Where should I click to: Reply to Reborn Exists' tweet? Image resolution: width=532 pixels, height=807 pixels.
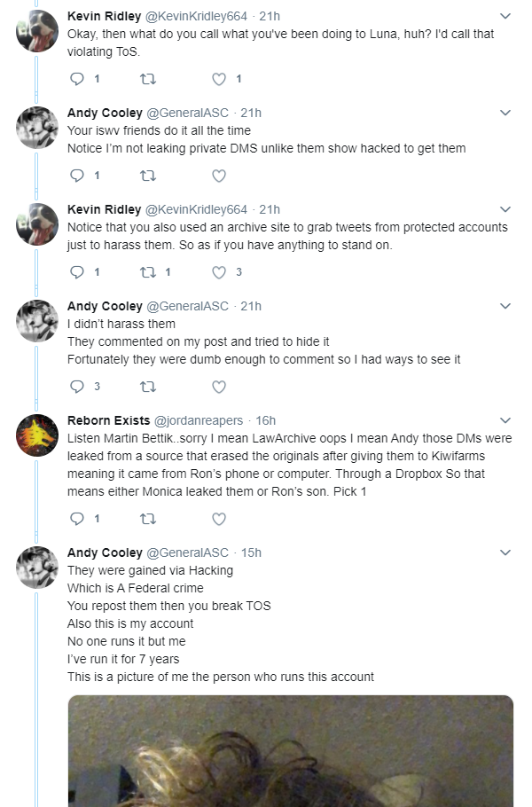pyautogui.click(x=77, y=519)
